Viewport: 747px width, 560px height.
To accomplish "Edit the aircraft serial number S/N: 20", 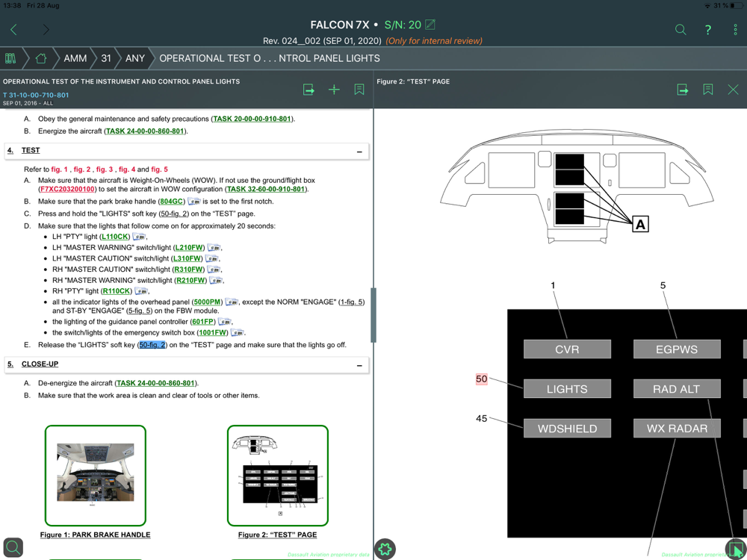I will (430, 25).
